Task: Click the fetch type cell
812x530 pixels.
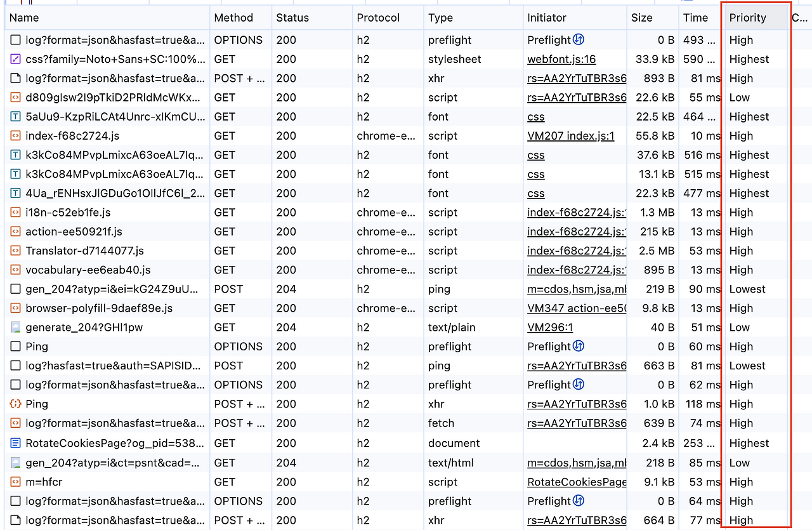Action: (441, 423)
